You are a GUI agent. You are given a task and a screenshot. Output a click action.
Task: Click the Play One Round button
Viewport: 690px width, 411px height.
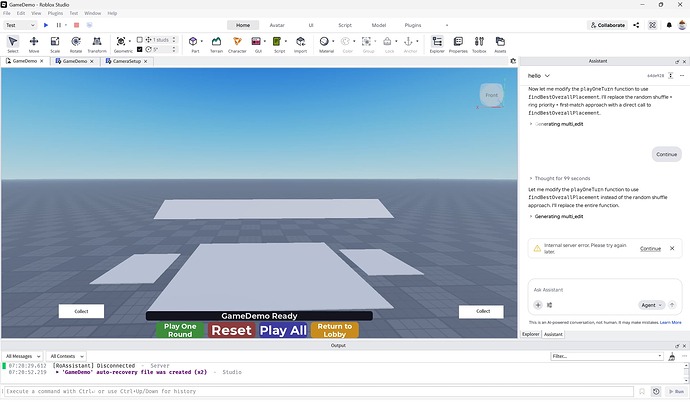coord(180,330)
